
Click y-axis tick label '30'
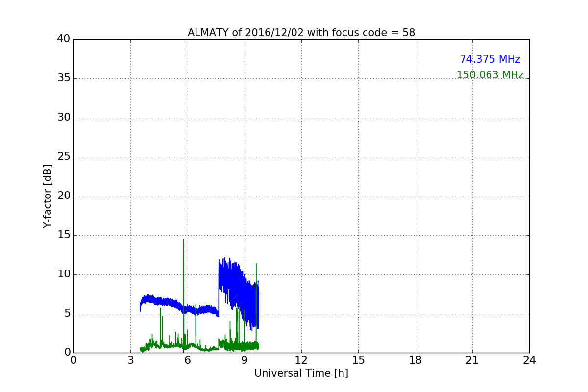pos(63,118)
